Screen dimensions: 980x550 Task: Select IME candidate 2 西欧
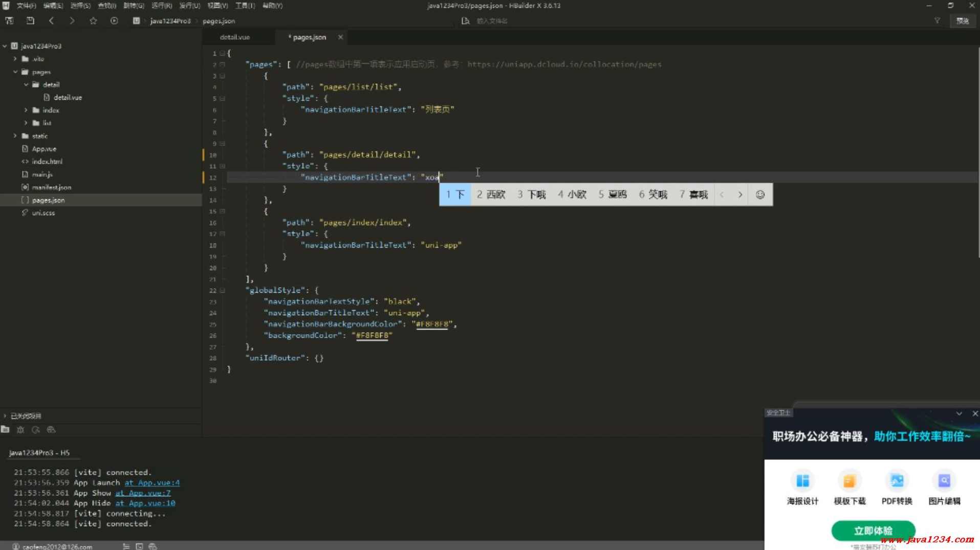pyautogui.click(x=491, y=194)
